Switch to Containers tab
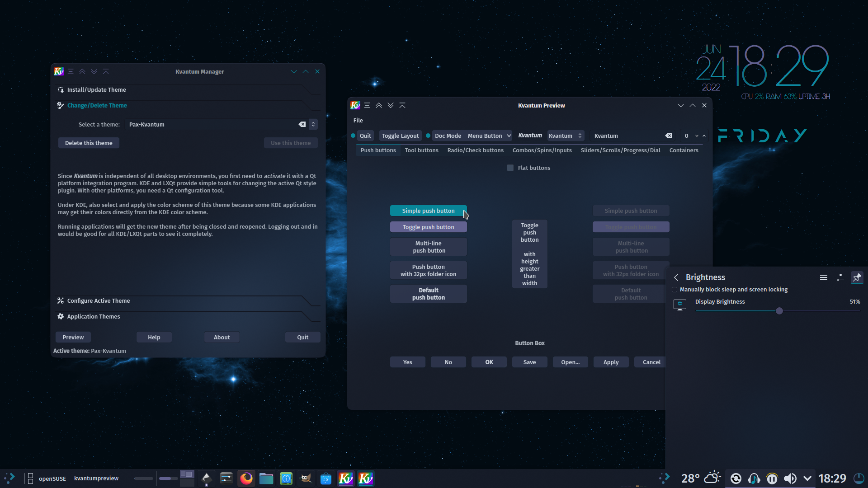This screenshot has height=488, width=868. point(684,150)
